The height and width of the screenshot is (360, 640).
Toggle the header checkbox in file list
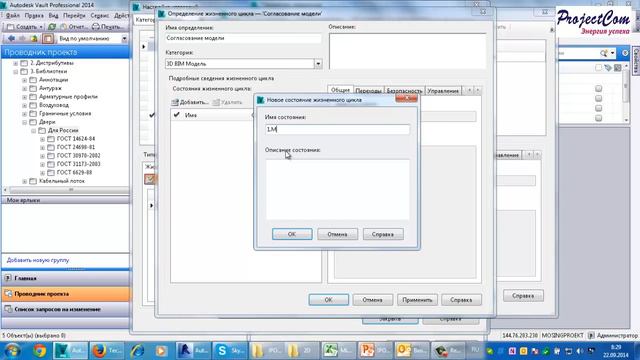(x=598, y=68)
